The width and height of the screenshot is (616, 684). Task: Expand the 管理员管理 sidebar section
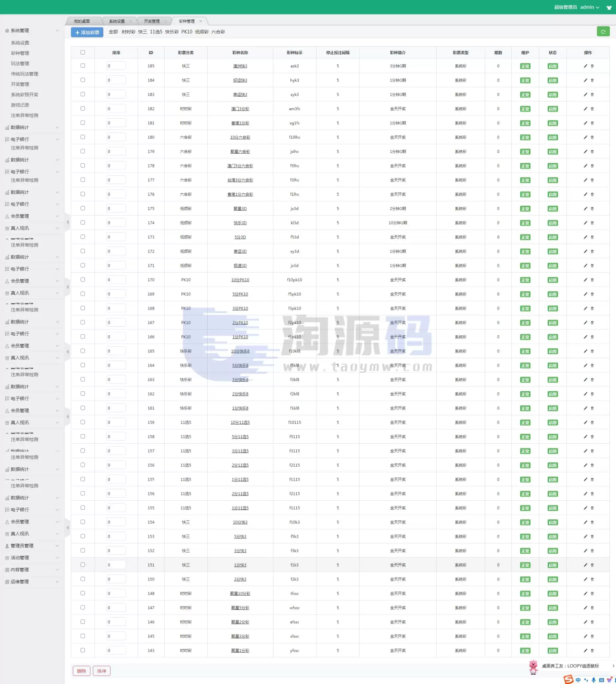coord(32,546)
